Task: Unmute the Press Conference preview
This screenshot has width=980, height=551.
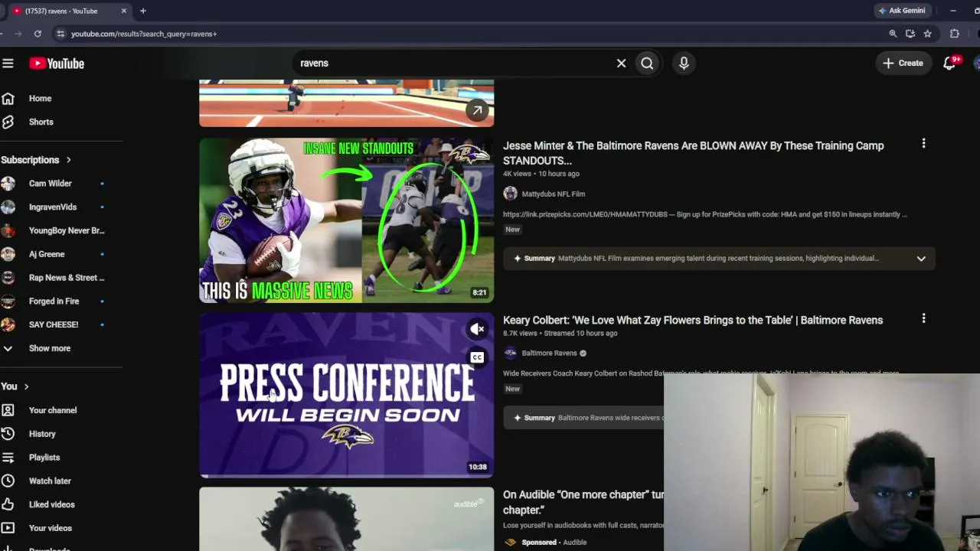Action: [477, 330]
